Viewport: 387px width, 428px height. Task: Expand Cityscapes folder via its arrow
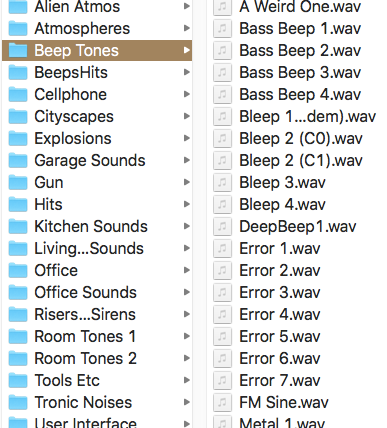[187, 116]
